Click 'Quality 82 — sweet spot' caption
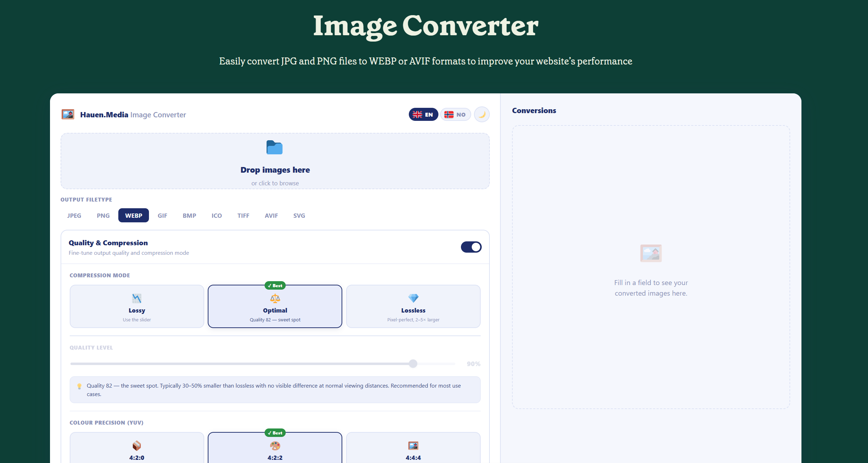The image size is (868, 463). click(x=275, y=320)
